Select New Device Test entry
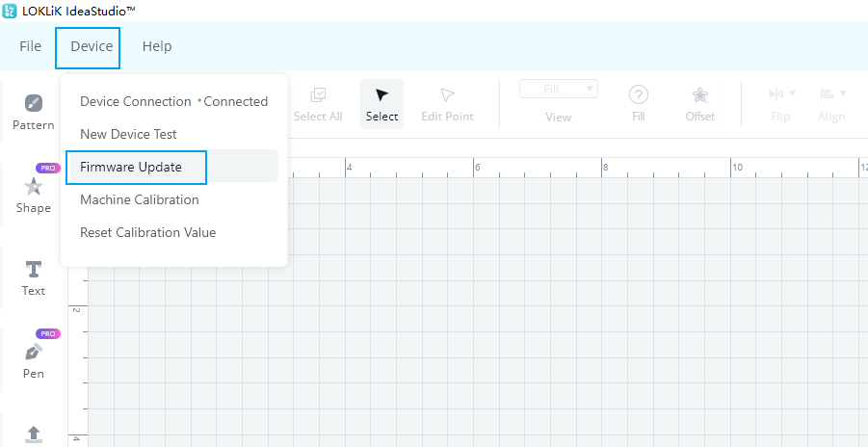Viewport: 868px width, 447px height. pos(173,134)
